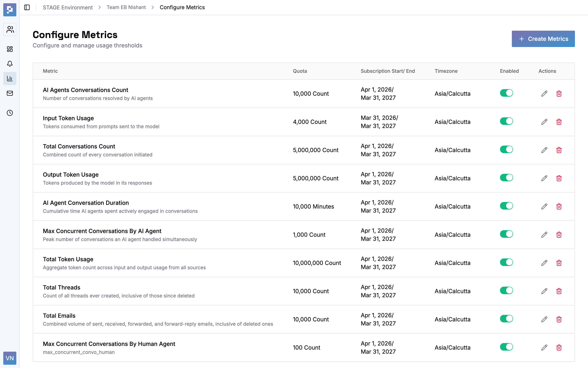Image resolution: width=588 pixels, height=368 pixels.
Task: Click the Total Threads metric name
Action: 61,287
